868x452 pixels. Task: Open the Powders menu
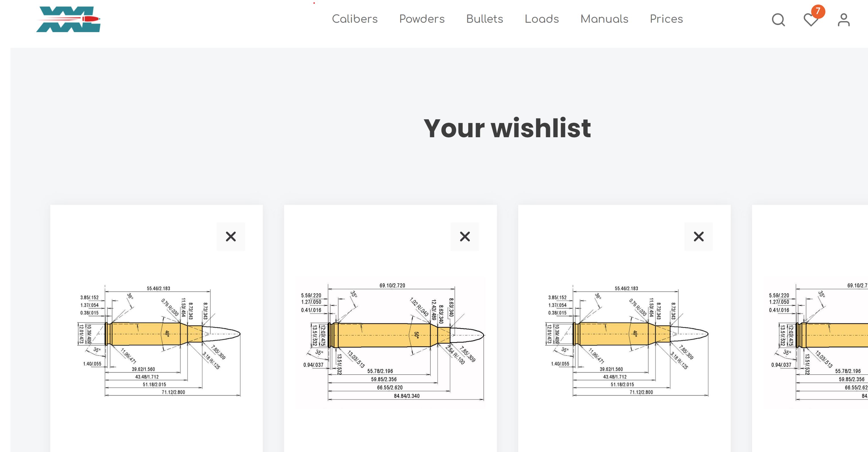point(422,19)
